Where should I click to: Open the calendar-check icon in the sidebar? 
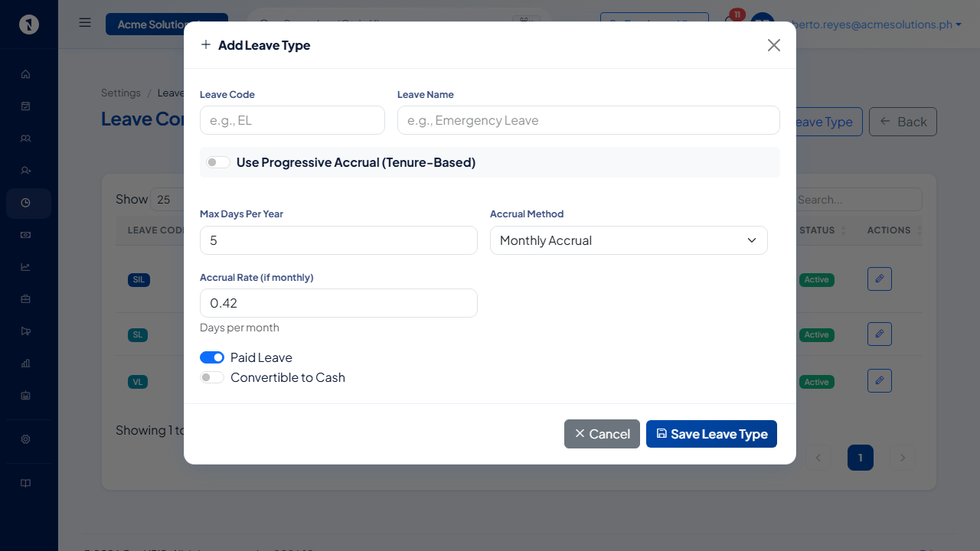click(25, 106)
